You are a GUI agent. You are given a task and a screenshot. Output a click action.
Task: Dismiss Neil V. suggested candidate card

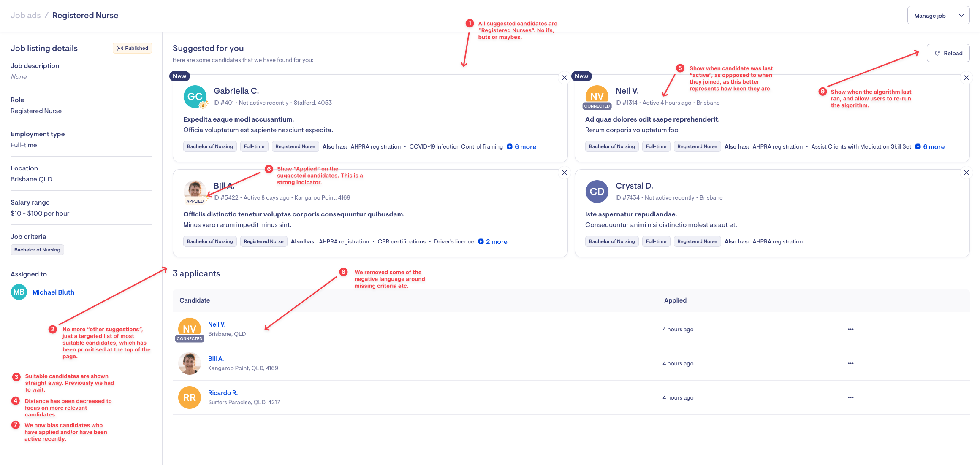point(966,78)
